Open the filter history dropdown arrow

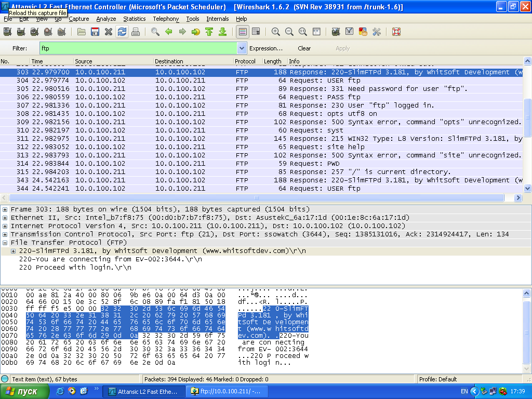(242, 48)
